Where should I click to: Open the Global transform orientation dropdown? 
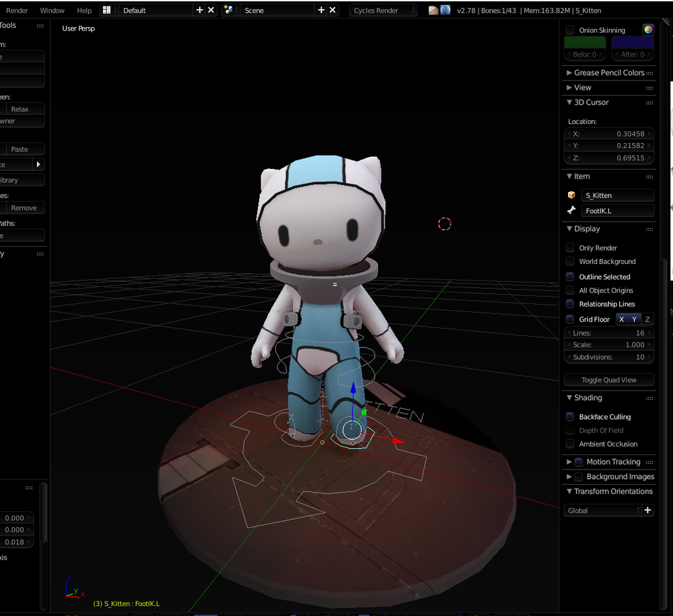coord(602,510)
